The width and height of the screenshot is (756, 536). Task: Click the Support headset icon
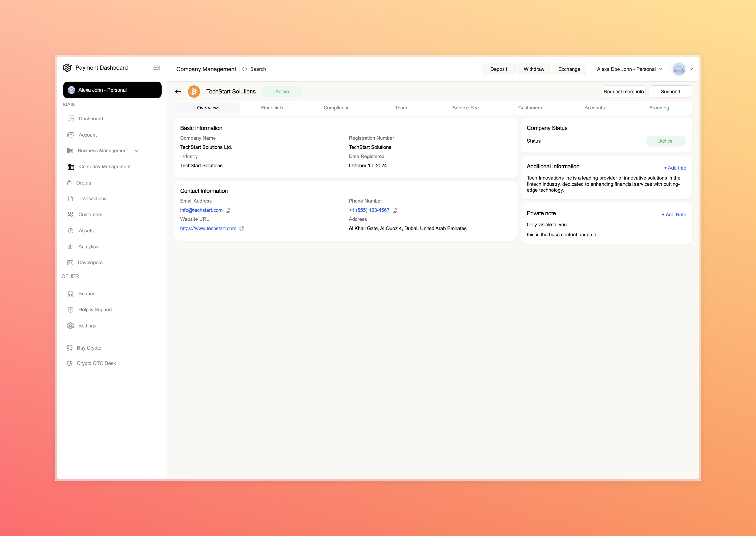(70, 294)
